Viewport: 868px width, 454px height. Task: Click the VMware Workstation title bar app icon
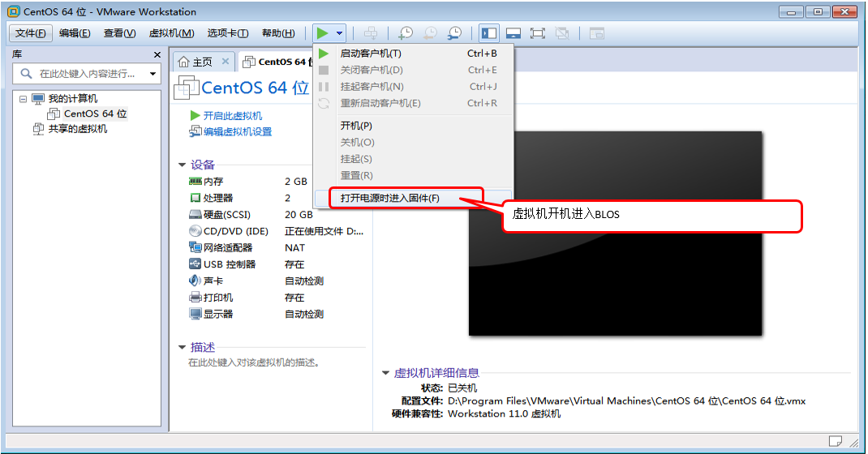click(x=13, y=11)
